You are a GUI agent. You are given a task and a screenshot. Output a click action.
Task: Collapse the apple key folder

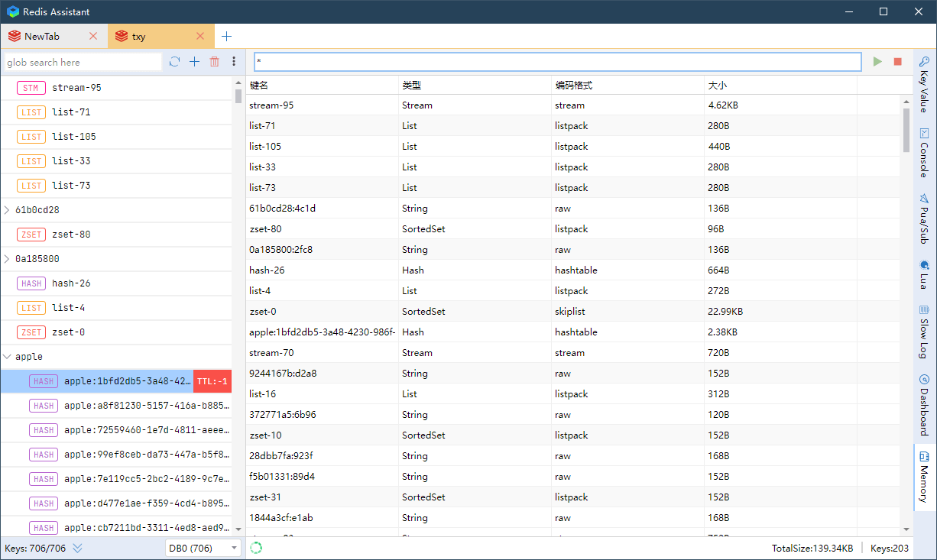[x=7, y=357]
